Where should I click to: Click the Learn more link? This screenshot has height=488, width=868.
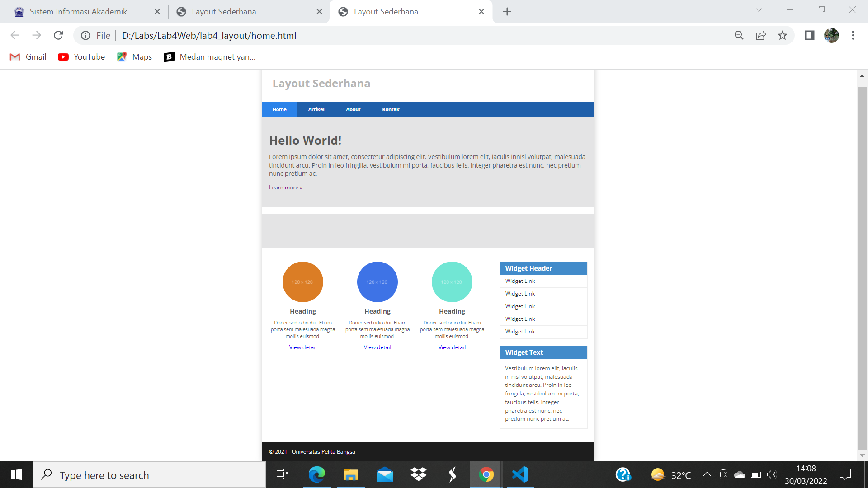[x=285, y=187]
